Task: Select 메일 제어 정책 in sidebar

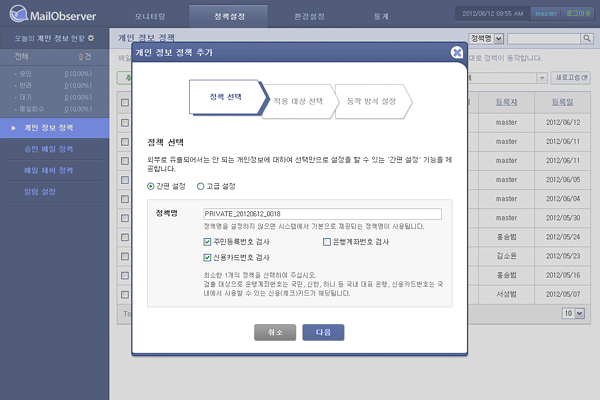Action: (49, 170)
